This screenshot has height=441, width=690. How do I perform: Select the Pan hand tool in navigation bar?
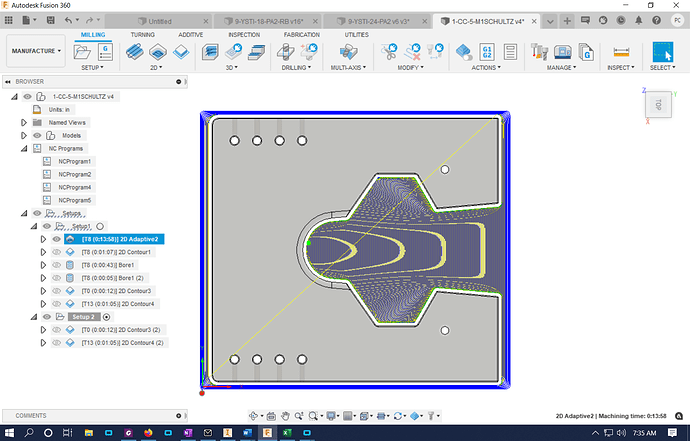286,415
